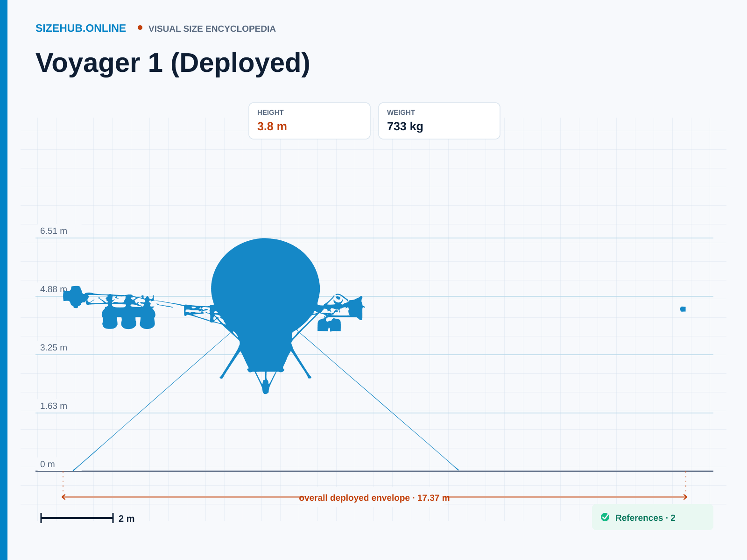Click the VISUAL SIZE ENCYCLOPEDIA label
The image size is (747, 560).
click(212, 29)
